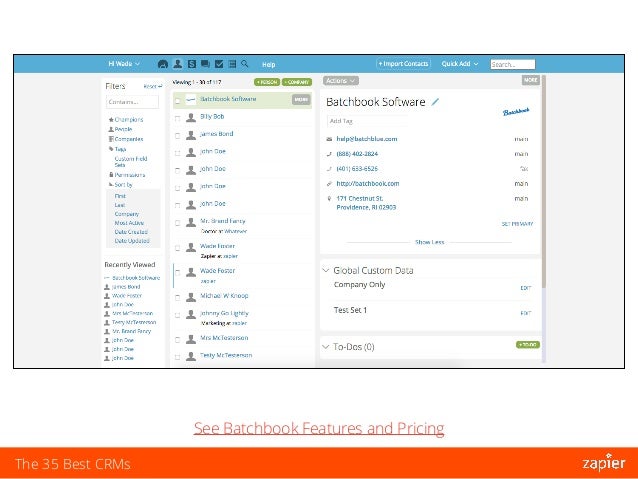Screen dimensions: 638x479
Task: Click the detail panel vertical scrollbar
Action: click(x=544, y=181)
